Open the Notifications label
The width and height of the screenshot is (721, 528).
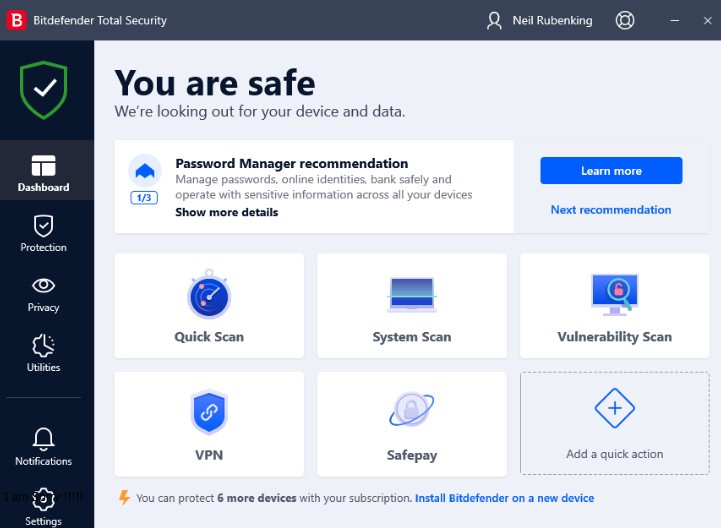click(x=44, y=461)
